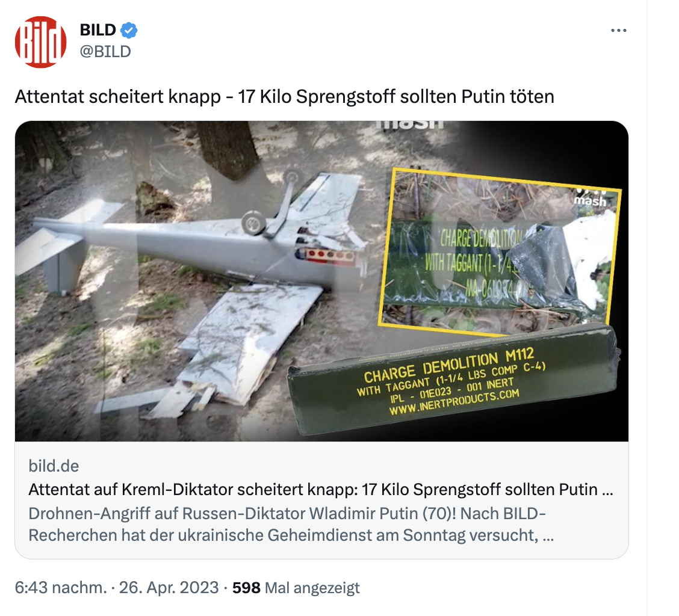The image size is (679, 616).
Task: Open the Attentat auf Kreml-Diktator headline
Action: pos(320,490)
